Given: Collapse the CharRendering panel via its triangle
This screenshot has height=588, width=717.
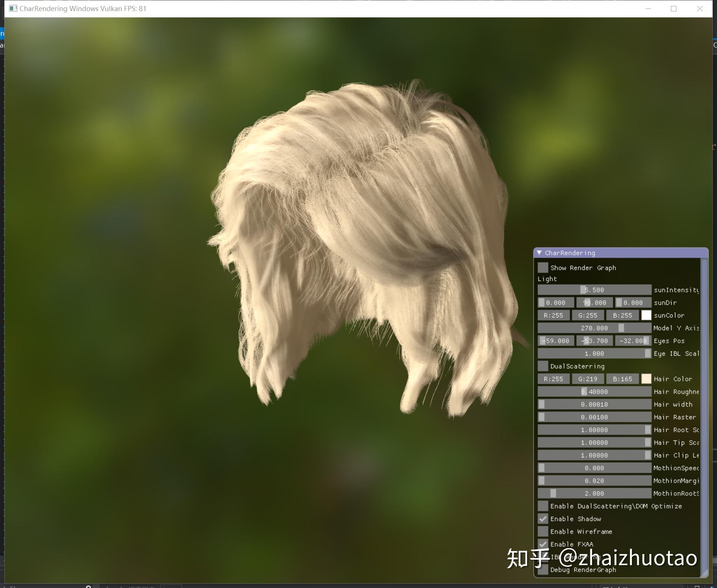Looking at the screenshot, I should click(540, 253).
